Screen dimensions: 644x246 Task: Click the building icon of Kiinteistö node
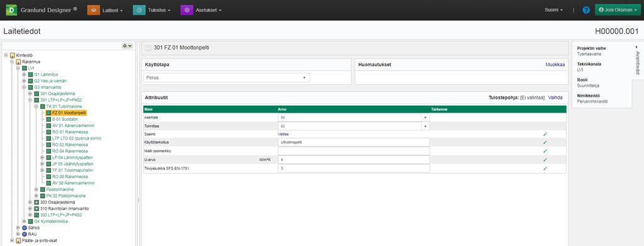click(x=13, y=55)
